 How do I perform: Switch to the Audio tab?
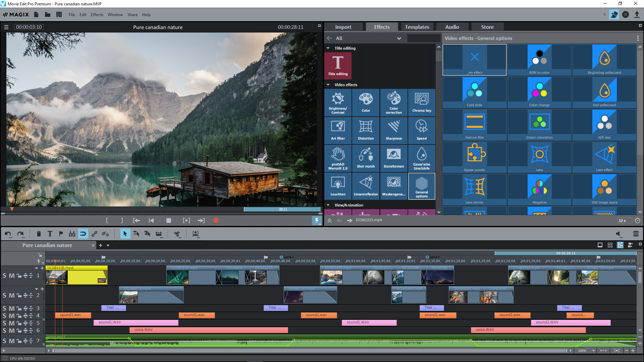pyautogui.click(x=452, y=27)
